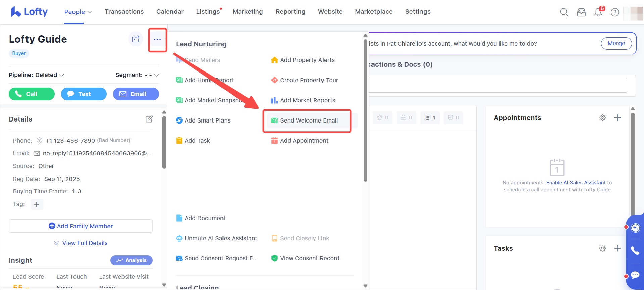
Task: Expand the People navigation menu
Action: [78, 12]
